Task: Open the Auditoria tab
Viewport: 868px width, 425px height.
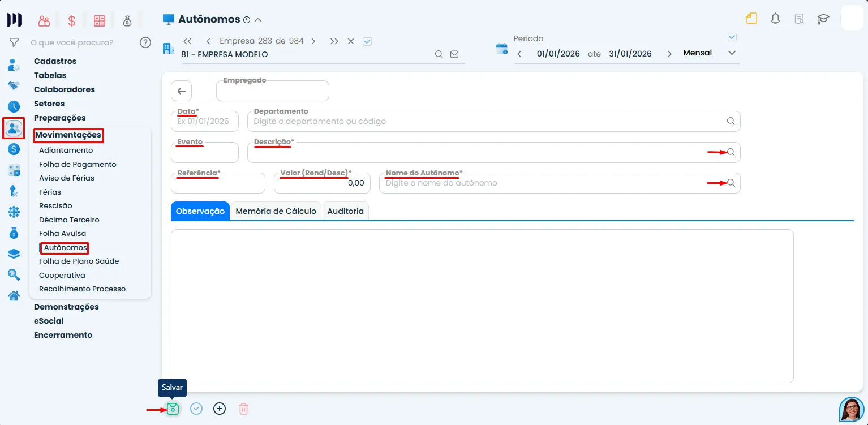Action: click(345, 211)
